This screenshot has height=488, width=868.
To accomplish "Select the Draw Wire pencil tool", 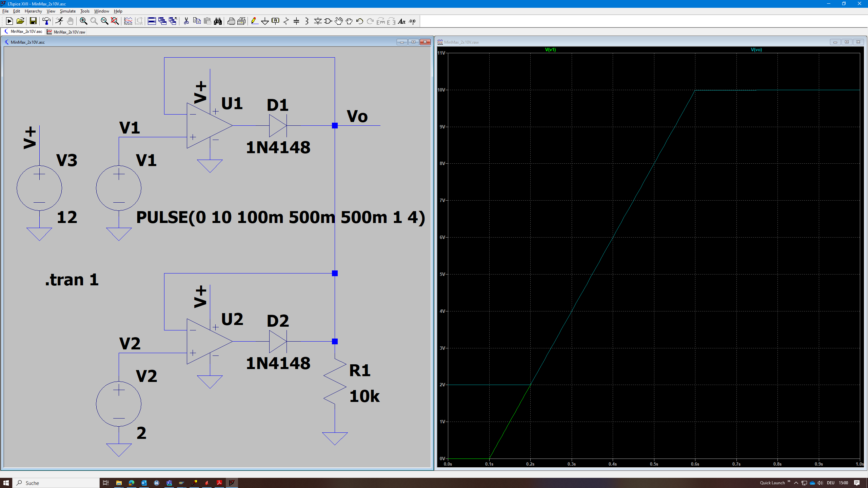I will point(255,21).
